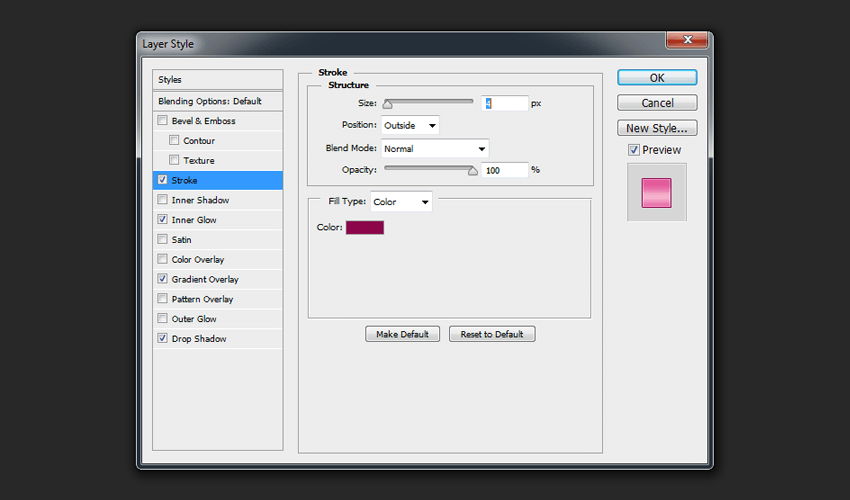Turn off the Drop Shadow checkbox
This screenshot has height=500, width=850.
coord(163,339)
